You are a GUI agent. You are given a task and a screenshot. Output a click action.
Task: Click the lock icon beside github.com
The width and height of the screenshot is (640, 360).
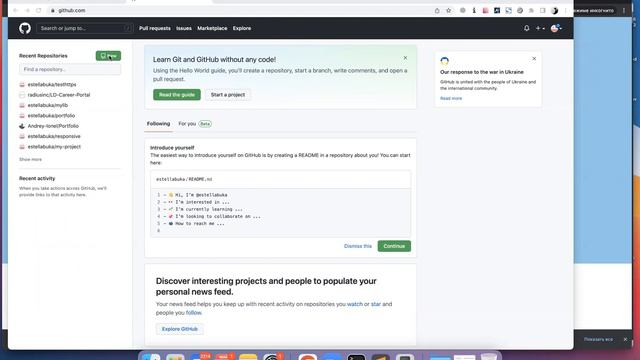click(x=53, y=11)
